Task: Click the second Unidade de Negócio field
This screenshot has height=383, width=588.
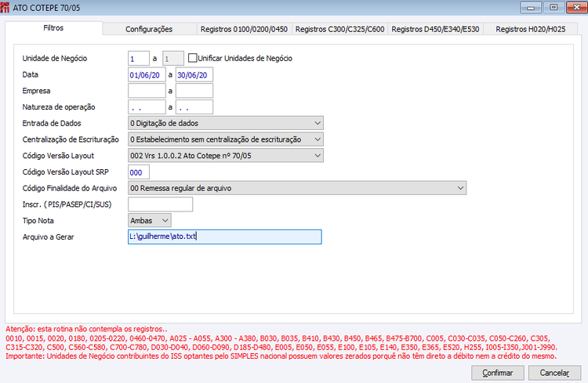Action: pos(173,59)
